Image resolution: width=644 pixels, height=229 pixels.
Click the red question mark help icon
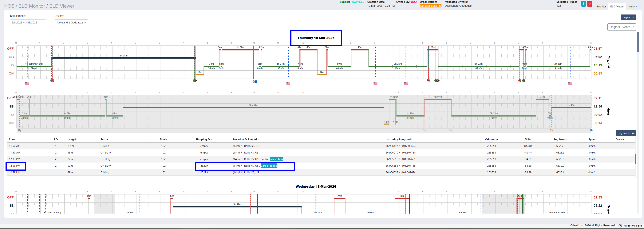(x=590, y=4)
